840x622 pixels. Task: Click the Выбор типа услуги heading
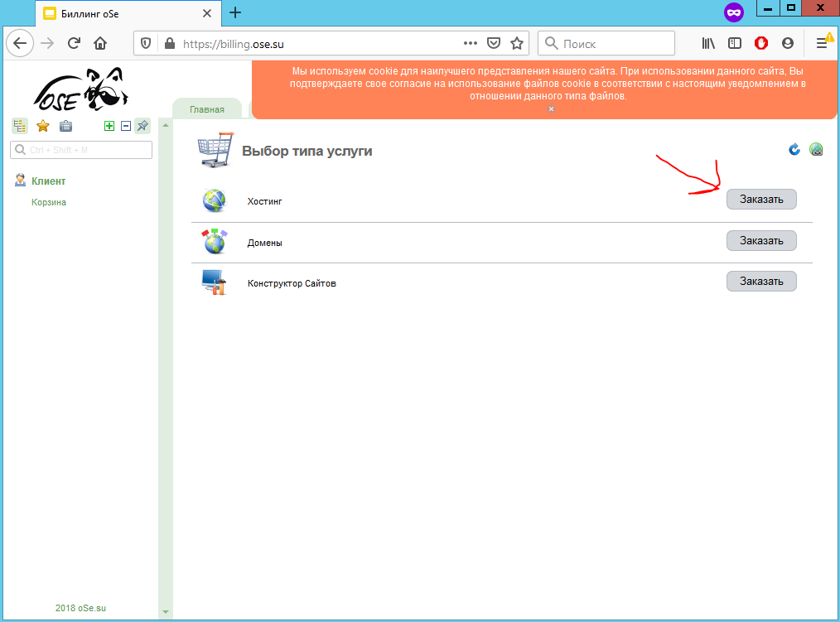coord(307,151)
